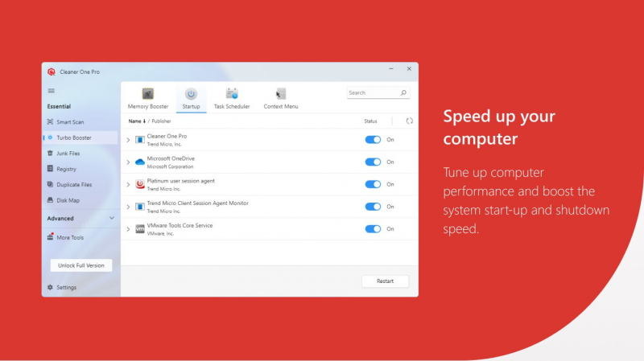
Task: Open Junk Files section
Action: pyautogui.click(x=80, y=153)
